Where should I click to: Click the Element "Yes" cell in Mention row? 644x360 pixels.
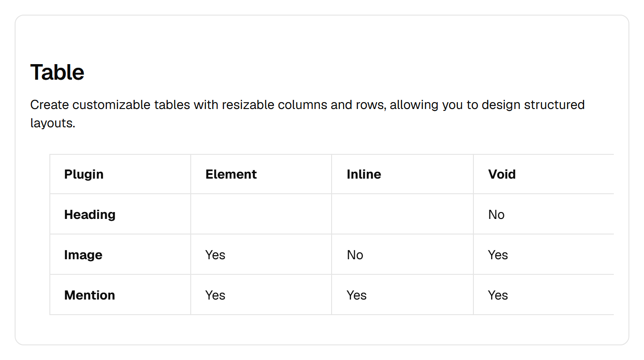point(261,295)
